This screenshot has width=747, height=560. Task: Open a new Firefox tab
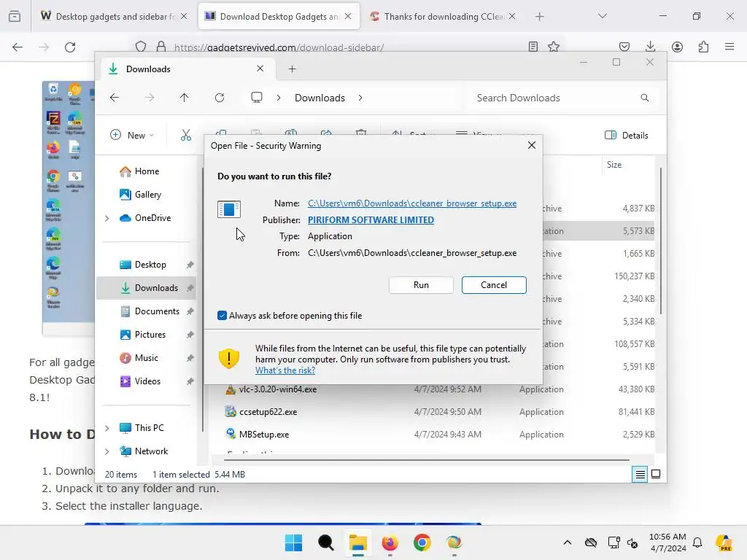[539, 17]
